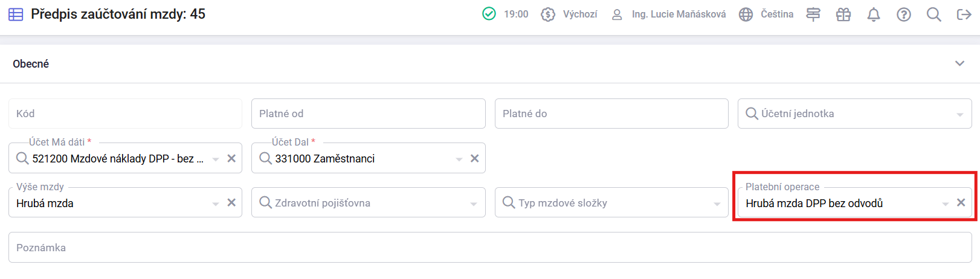Open user profile Ing. Lucie Maňásková
The width and height of the screenshot is (980, 279).
tap(668, 14)
